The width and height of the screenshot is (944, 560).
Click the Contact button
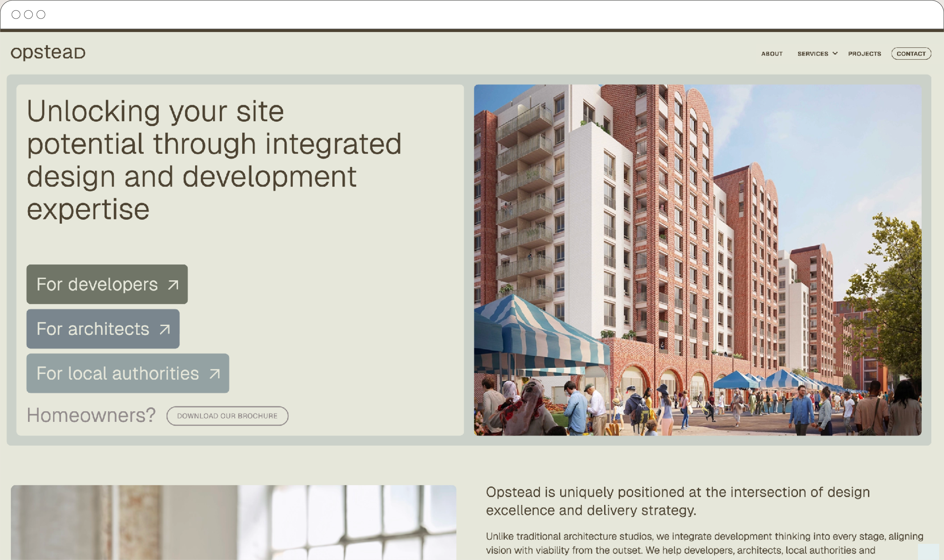click(911, 54)
